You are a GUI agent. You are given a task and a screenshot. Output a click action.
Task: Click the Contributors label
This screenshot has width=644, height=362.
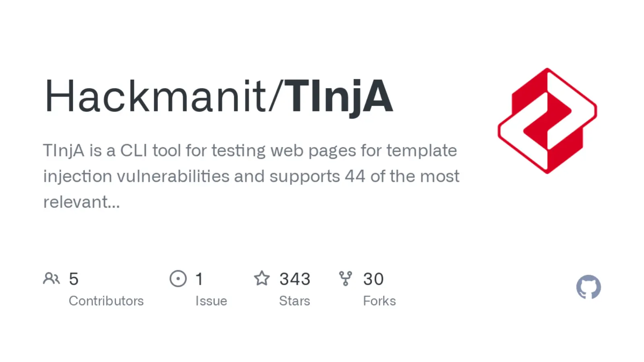106,301
